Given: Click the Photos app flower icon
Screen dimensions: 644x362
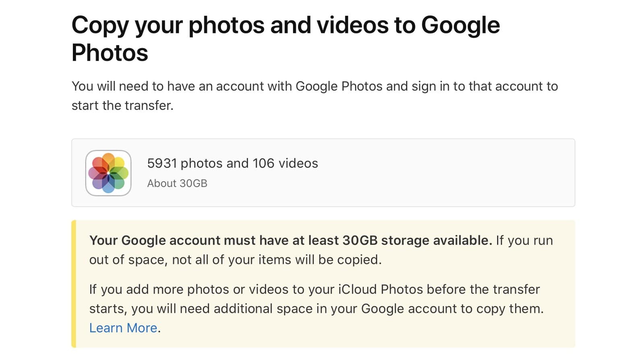Looking at the screenshot, I should (108, 173).
